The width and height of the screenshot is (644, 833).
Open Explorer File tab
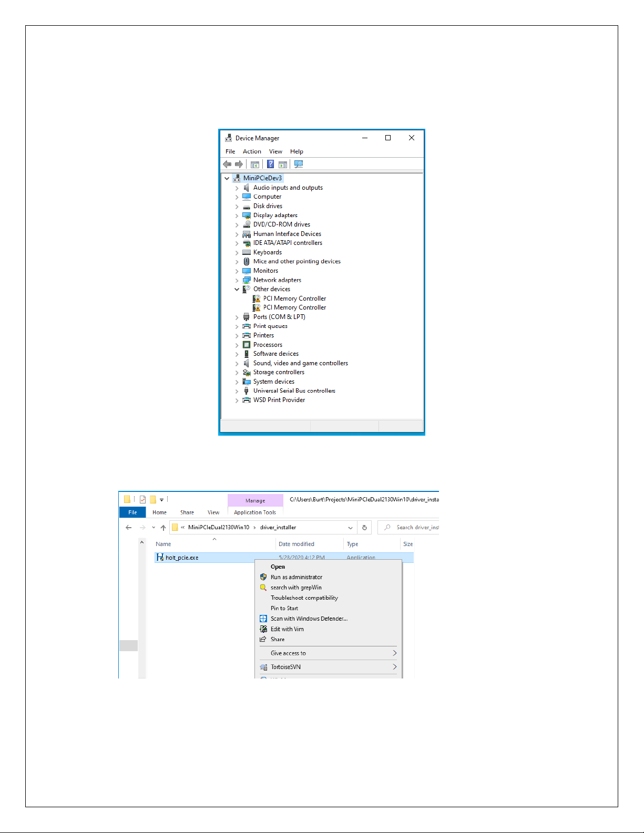[132, 512]
